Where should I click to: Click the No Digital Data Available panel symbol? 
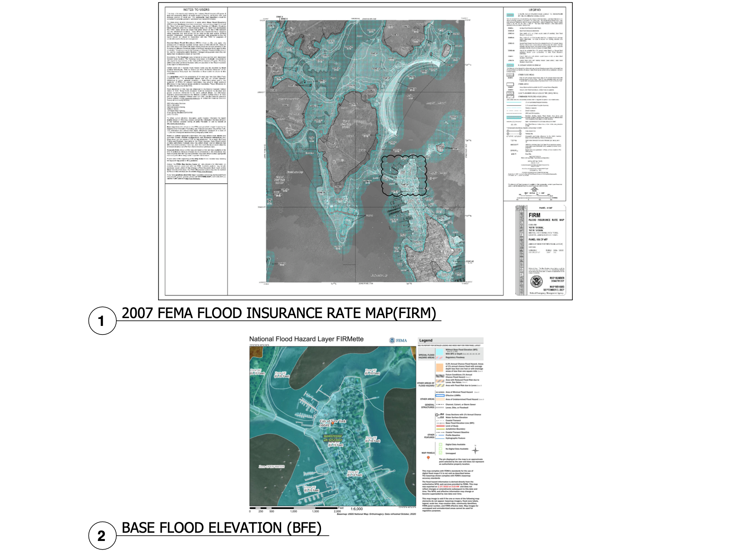[x=441, y=449]
